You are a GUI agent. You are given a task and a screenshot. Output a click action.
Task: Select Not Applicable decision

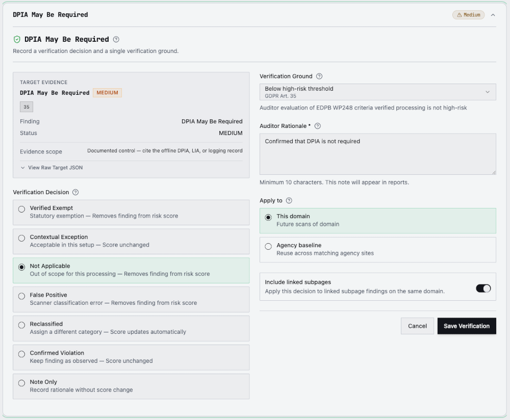pyautogui.click(x=131, y=270)
